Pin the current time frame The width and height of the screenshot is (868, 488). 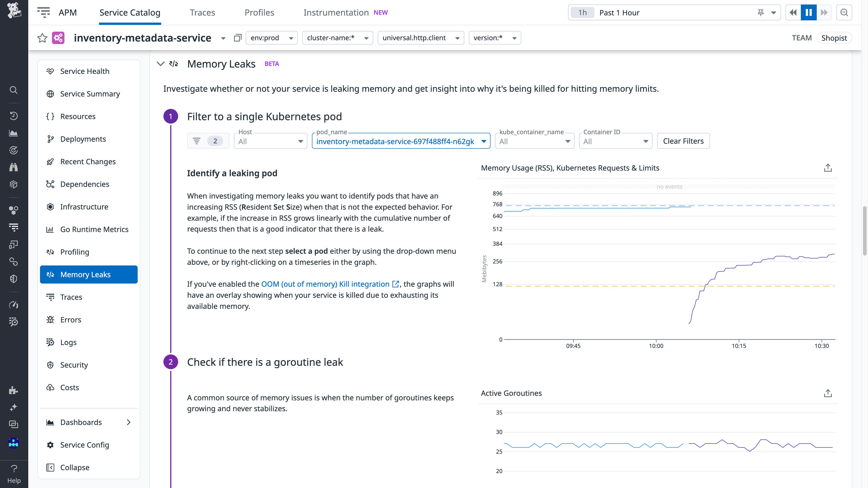pos(760,12)
